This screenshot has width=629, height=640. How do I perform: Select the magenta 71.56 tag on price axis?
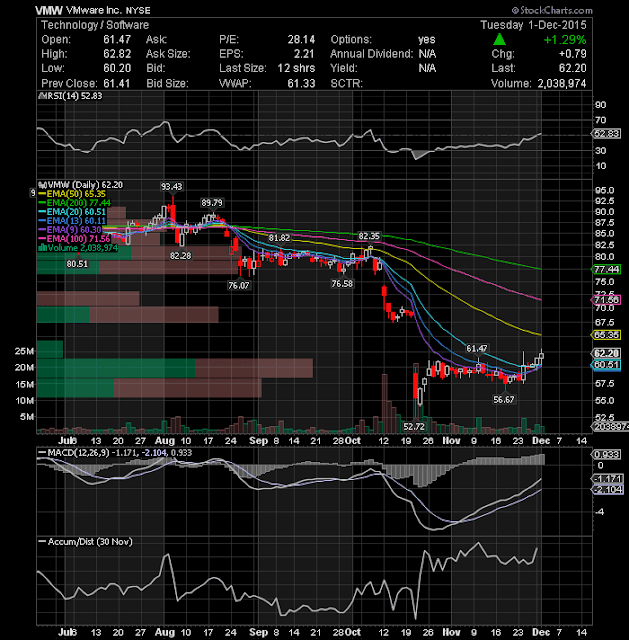click(x=607, y=300)
